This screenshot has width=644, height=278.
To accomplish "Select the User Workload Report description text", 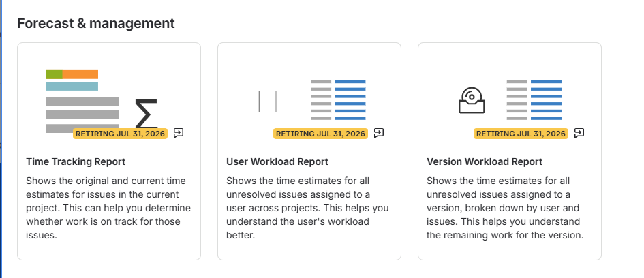I will pos(307,208).
